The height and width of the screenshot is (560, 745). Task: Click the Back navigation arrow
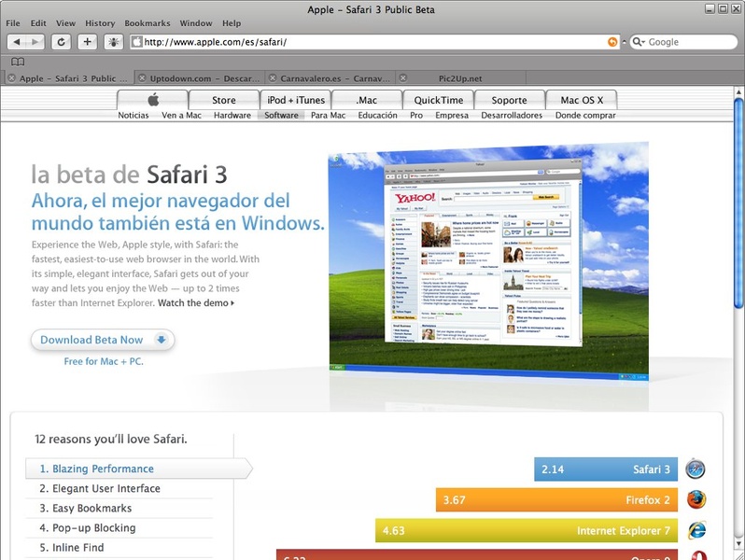[x=17, y=42]
